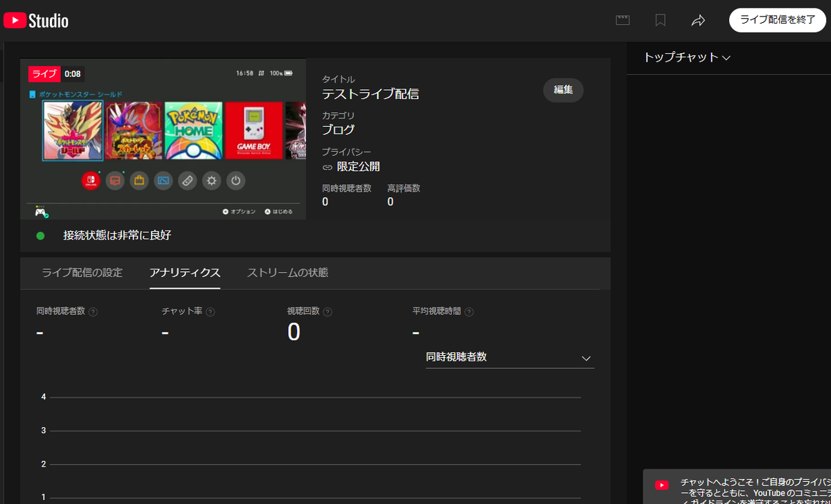831x504 pixels.
Task: Click the green connection status dot
Action: (40, 235)
